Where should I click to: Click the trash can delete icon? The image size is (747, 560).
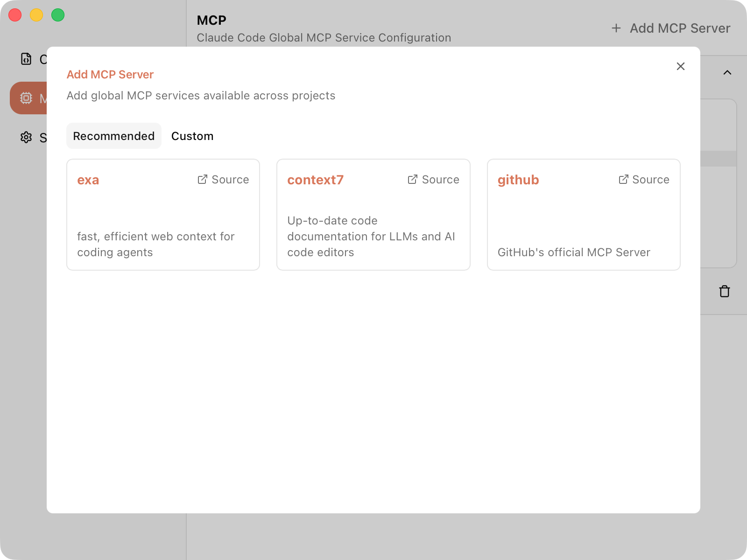click(x=724, y=291)
